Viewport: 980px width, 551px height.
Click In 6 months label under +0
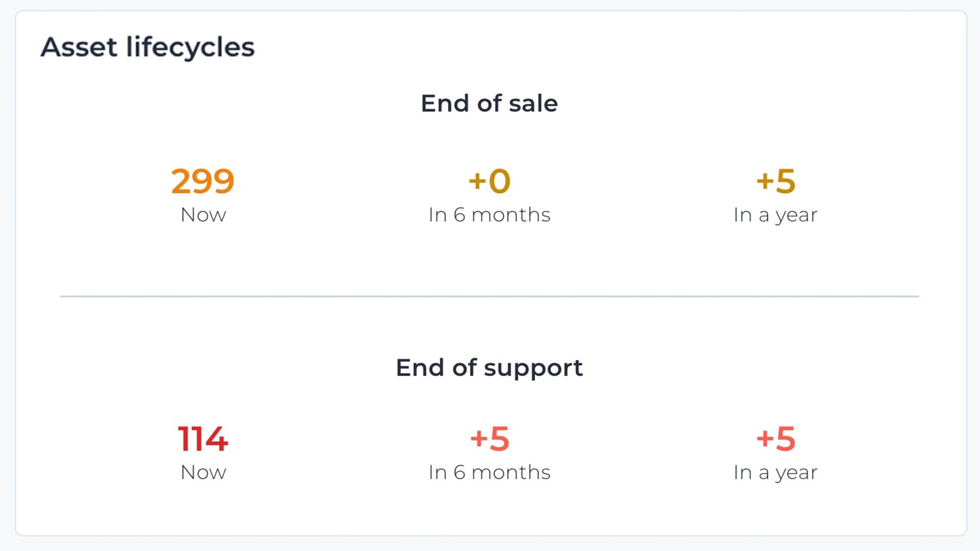[x=489, y=215]
